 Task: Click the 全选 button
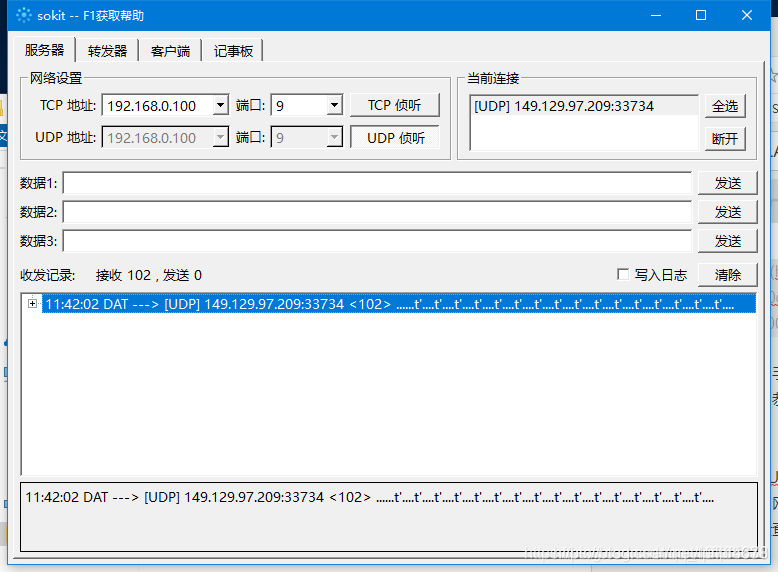pyautogui.click(x=725, y=106)
